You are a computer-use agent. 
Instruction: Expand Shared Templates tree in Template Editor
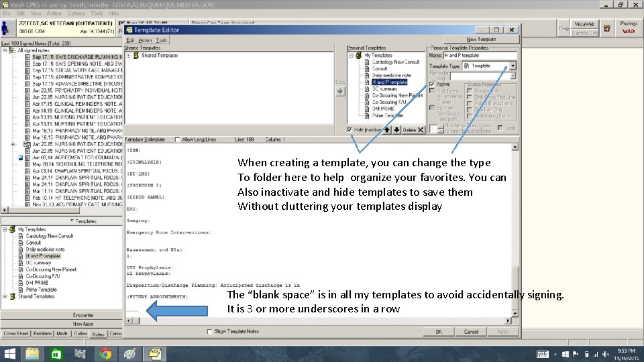pos(129,56)
